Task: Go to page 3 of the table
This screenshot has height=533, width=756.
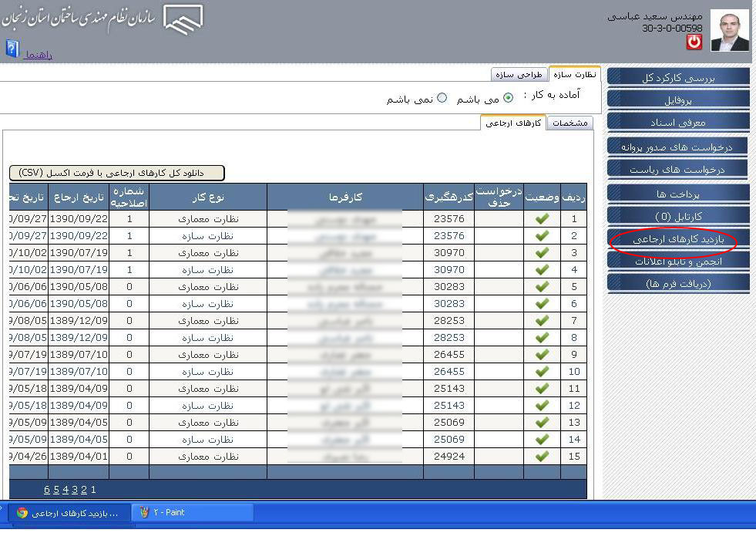Action: tap(75, 490)
